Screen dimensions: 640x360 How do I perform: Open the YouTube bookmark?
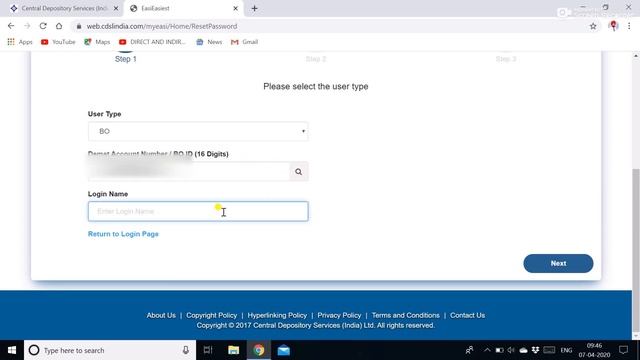(x=58, y=42)
